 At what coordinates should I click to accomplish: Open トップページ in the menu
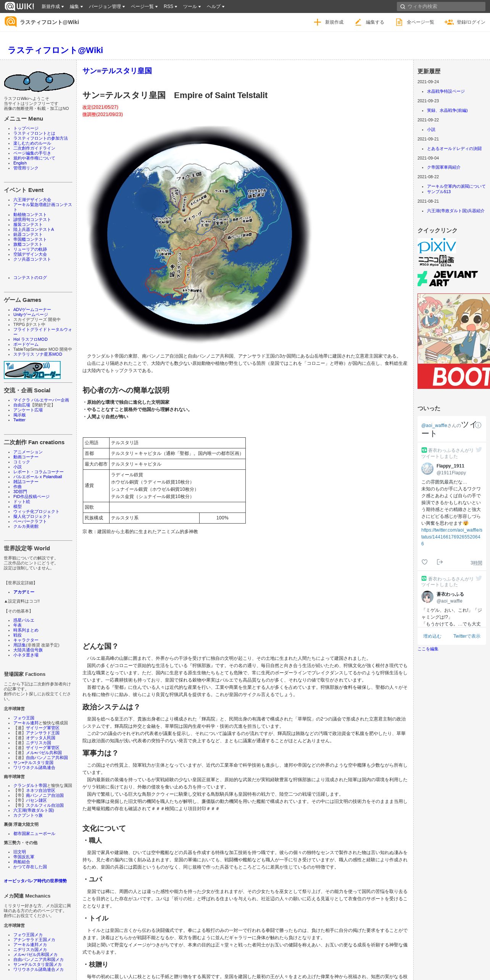(26, 129)
